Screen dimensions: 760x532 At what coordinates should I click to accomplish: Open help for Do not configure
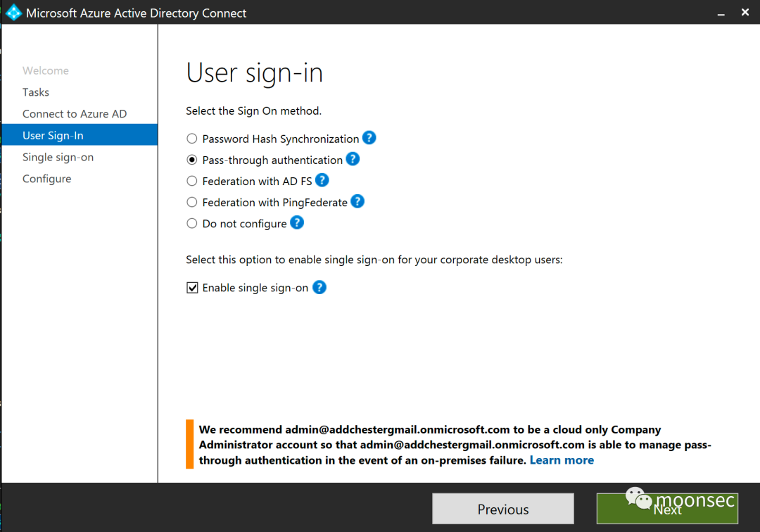pos(297,223)
